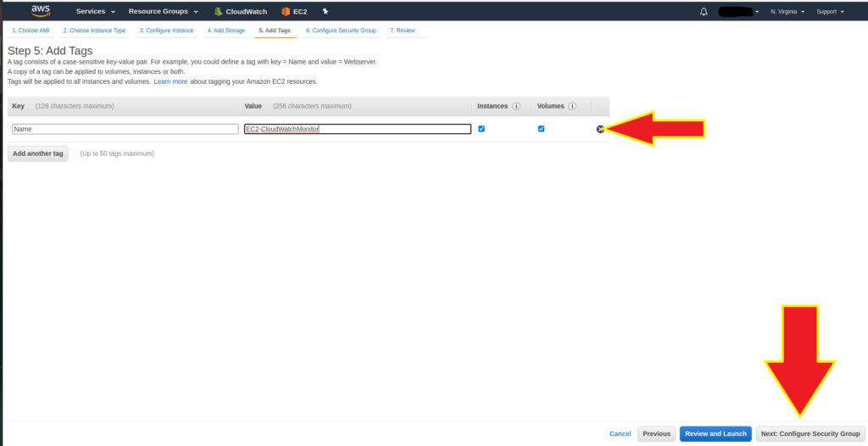Open the Learn more tagging link
868x446 pixels.
click(x=170, y=81)
